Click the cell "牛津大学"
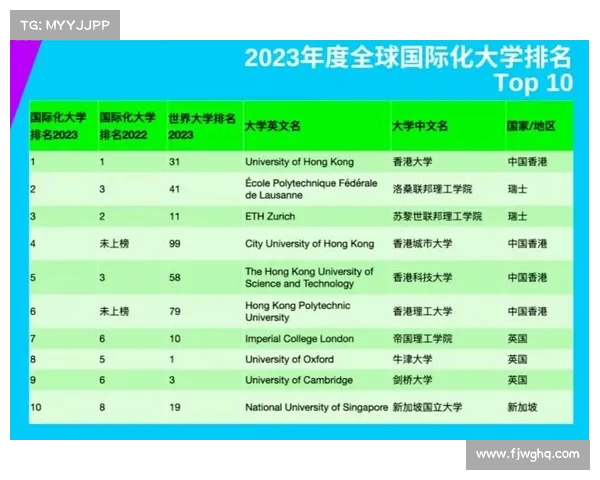The height and width of the screenshot is (480, 600). click(412, 359)
